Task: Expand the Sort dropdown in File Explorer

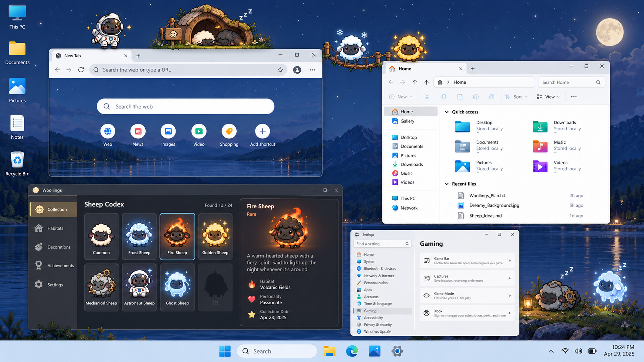Action: (516, 97)
